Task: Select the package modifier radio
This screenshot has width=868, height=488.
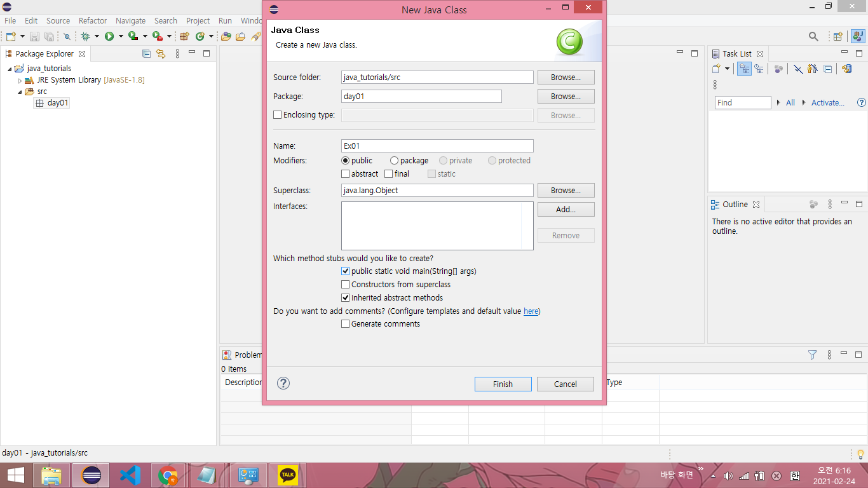Action: 394,161
